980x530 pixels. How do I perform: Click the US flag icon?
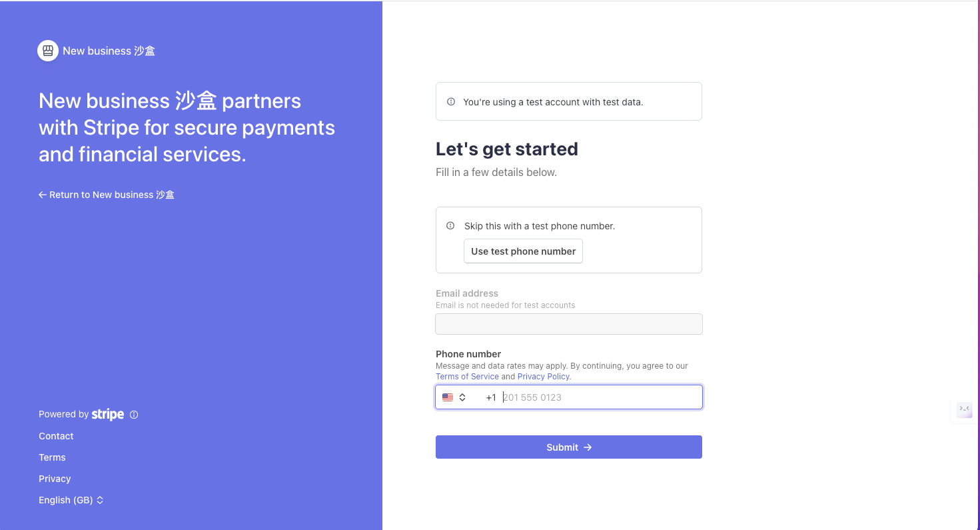(x=448, y=397)
